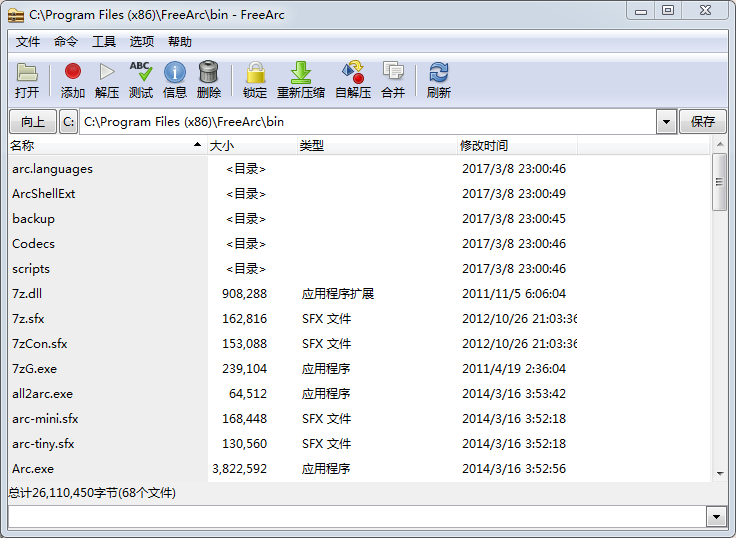736x538 pixels.
Task: Open the 工具 menu
Action: click(x=104, y=42)
